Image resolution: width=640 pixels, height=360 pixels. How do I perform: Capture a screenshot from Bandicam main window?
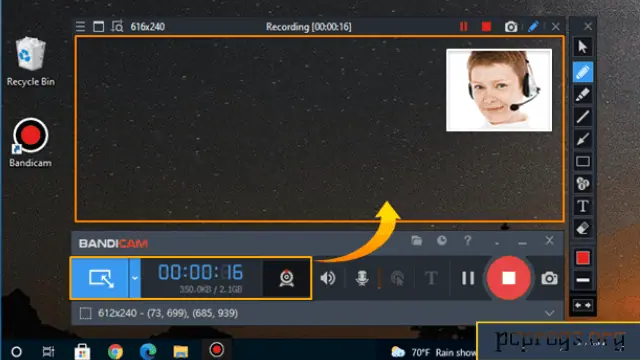(549, 278)
